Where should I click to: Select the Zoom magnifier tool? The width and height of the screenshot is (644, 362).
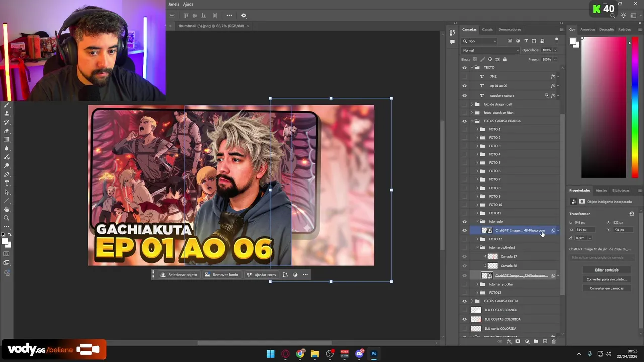[7, 218]
